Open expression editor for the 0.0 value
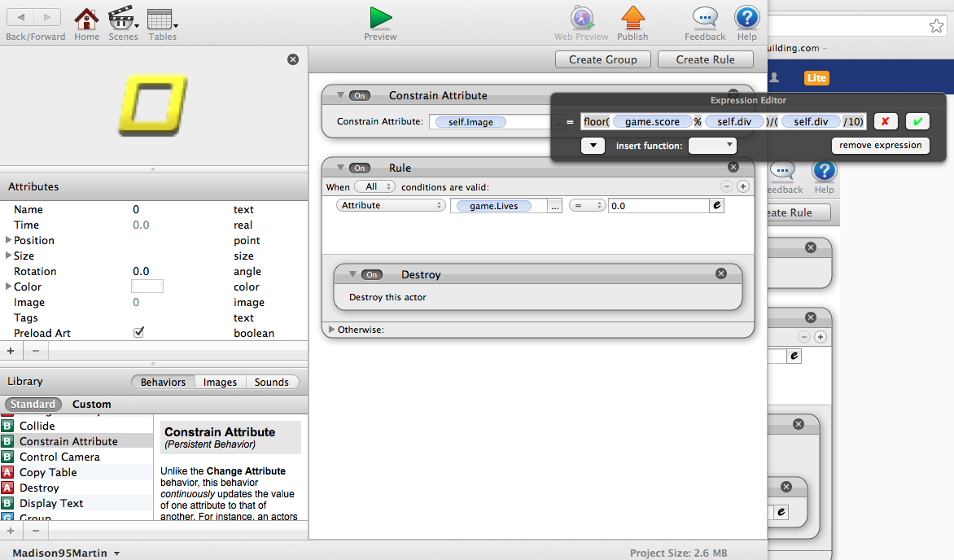The height and width of the screenshot is (560, 954). (716, 206)
